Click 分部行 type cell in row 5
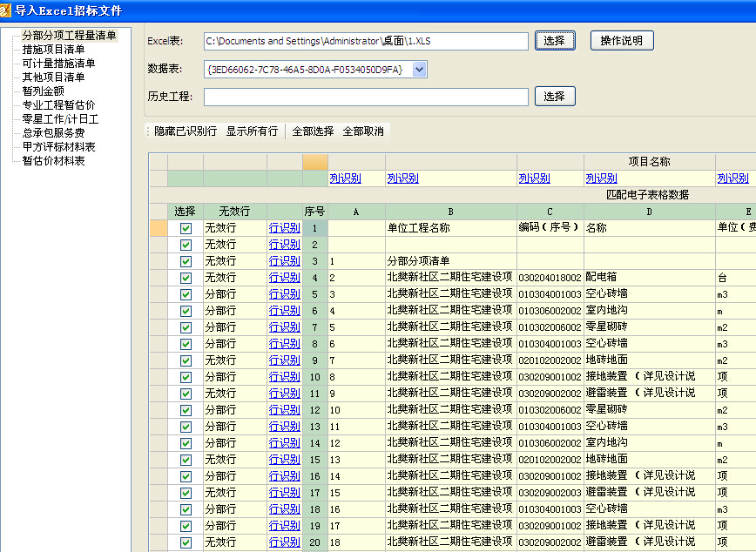756x552 pixels. pyautogui.click(x=235, y=294)
